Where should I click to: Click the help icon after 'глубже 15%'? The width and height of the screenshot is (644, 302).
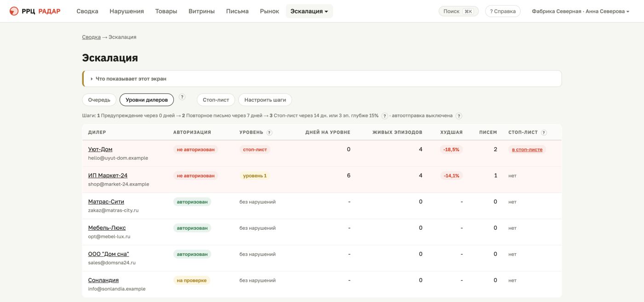pos(385,116)
